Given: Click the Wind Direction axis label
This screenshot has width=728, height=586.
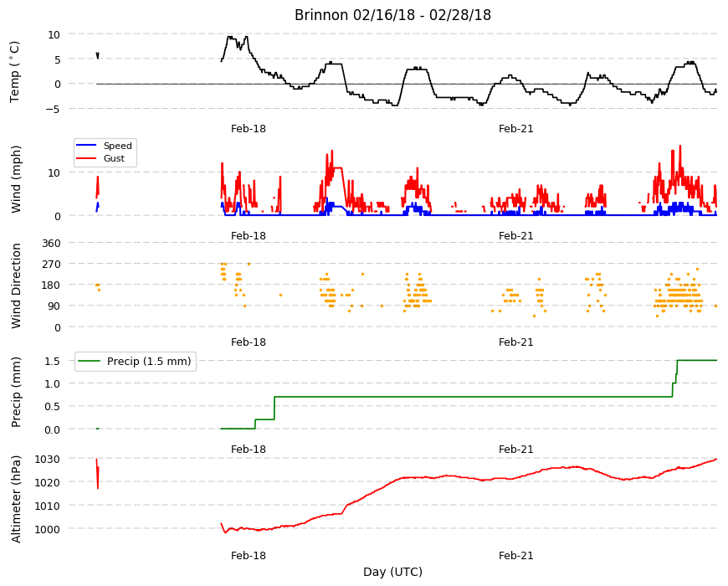Looking at the screenshot, I should click(x=16, y=286).
